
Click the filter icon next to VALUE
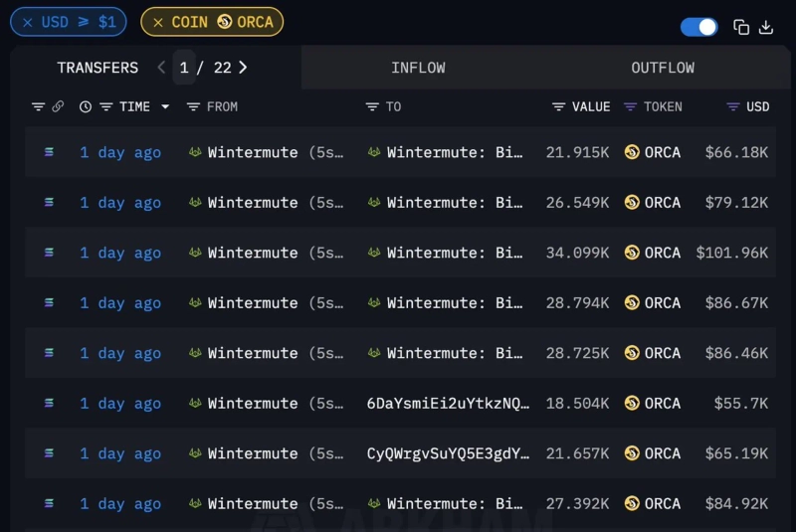(559, 106)
